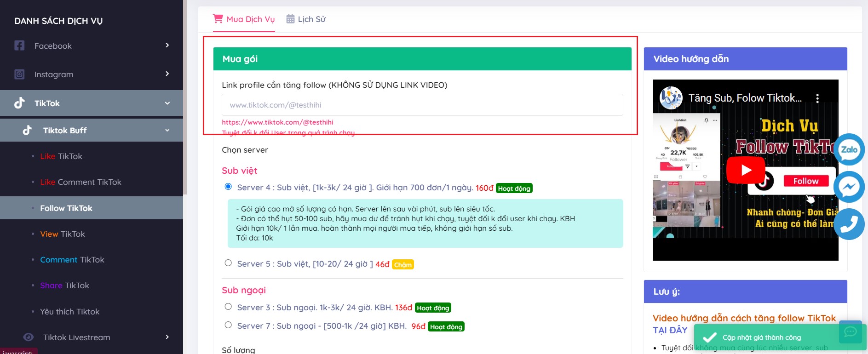
Task: Click the Sub ngoại heading
Action: [244, 290]
